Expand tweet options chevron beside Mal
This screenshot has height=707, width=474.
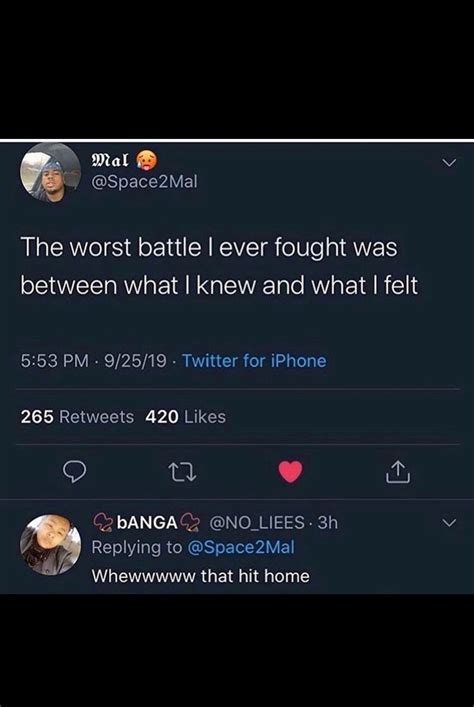(449, 162)
